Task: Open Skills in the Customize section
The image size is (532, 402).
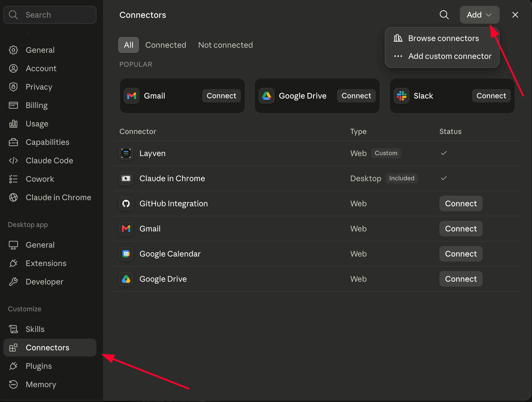Action: (x=50, y=329)
